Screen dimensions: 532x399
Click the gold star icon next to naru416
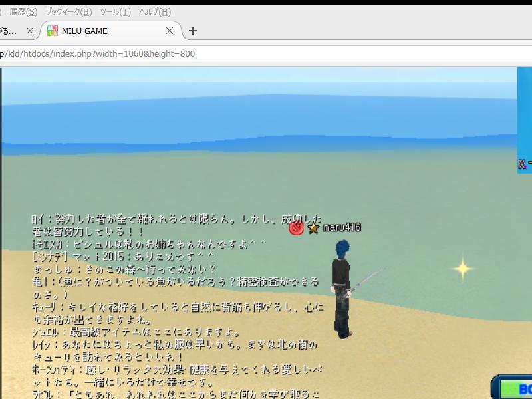tap(313, 228)
